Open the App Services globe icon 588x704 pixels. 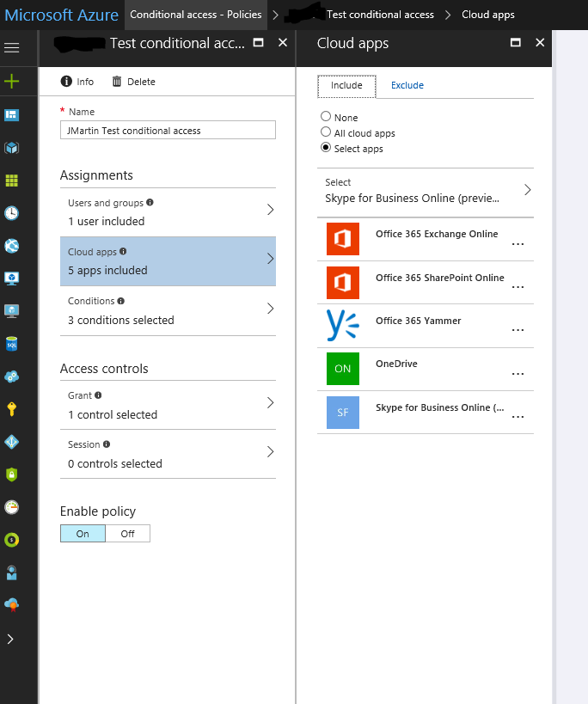pos(12,246)
